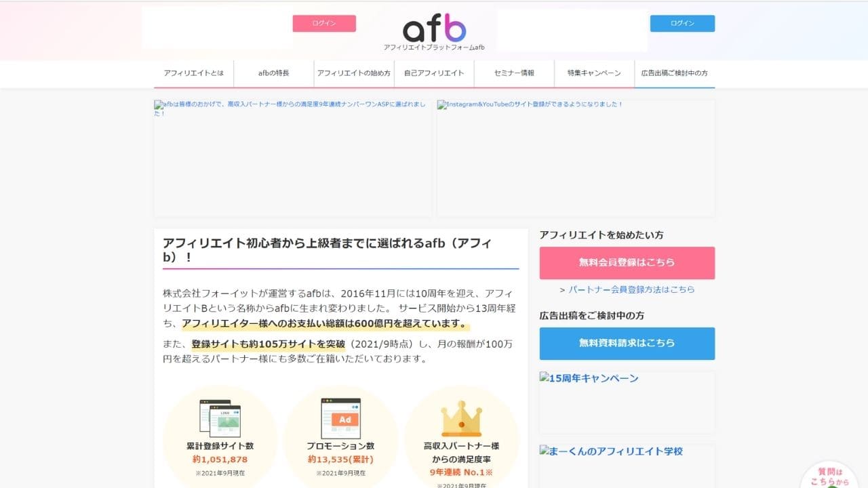Open the アフィリエイトとは menu item

tap(194, 73)
